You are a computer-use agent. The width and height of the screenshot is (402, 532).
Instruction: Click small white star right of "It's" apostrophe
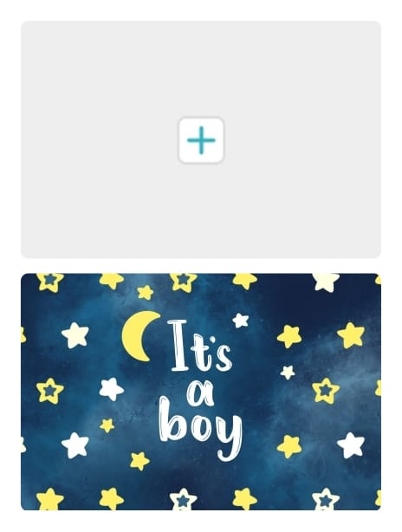pos(241,321)
